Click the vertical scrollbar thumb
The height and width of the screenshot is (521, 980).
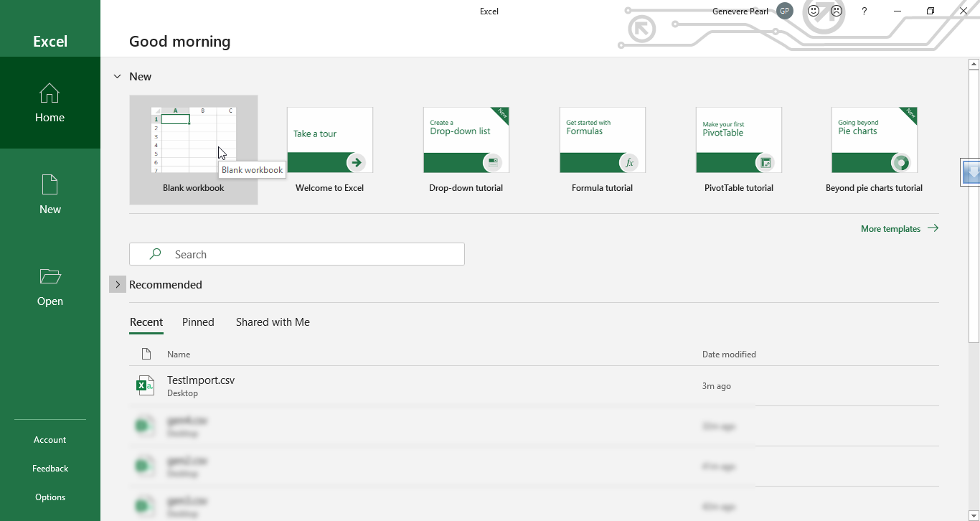[974, 205]
